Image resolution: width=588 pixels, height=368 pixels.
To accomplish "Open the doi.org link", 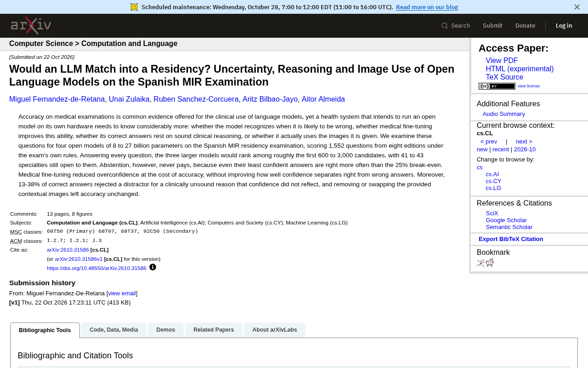I will click(96, 268).
